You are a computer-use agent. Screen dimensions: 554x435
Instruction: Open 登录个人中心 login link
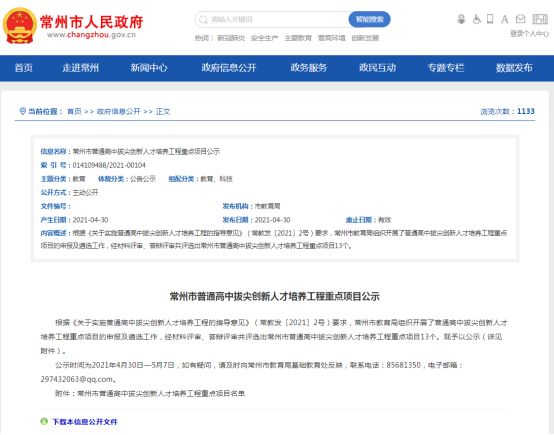coord(529,34)
